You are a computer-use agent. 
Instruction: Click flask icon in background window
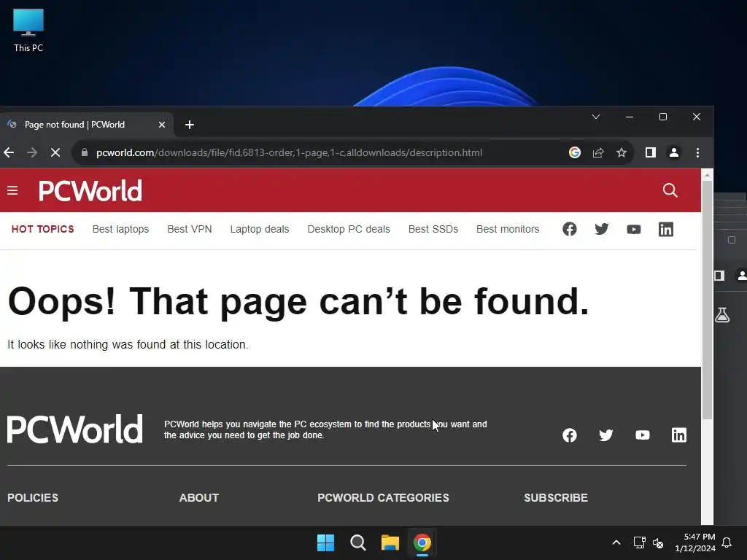click(x=722, y=315)
